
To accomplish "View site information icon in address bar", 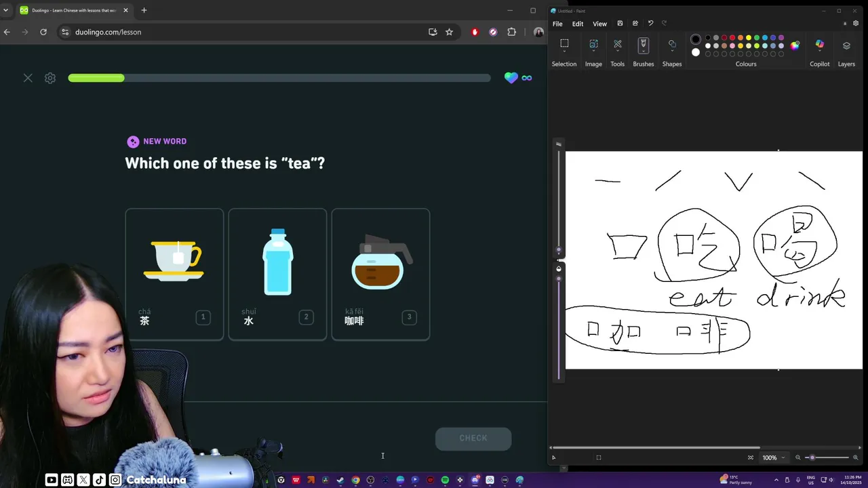I will [64, 32].
